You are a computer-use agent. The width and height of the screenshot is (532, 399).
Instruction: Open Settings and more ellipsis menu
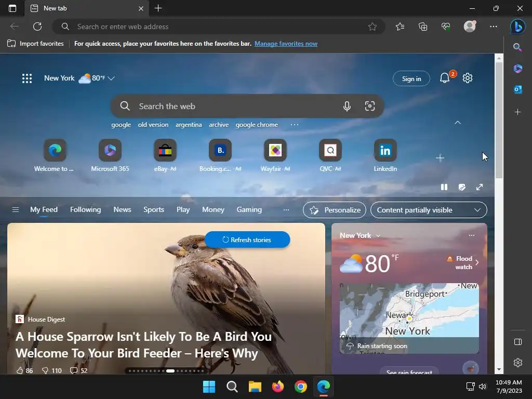click(494, 26)
